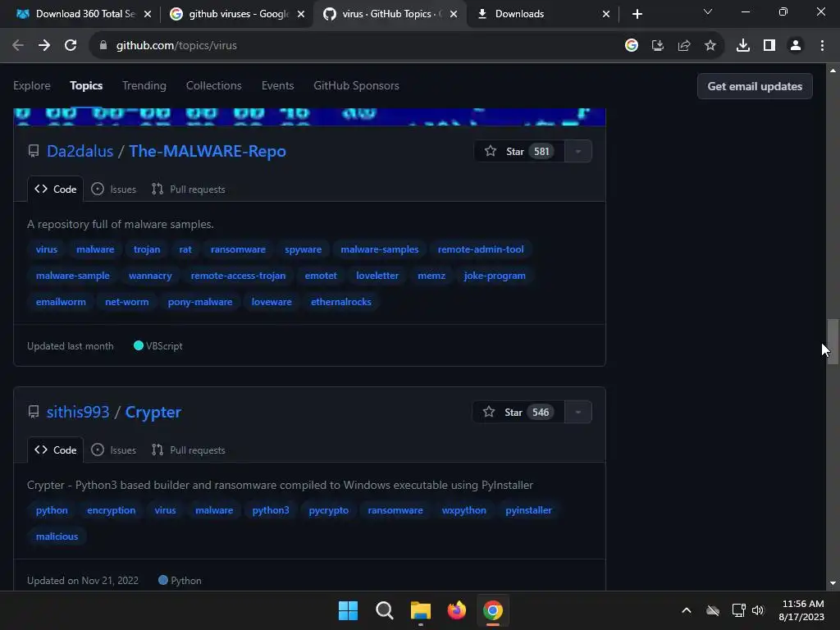
Task: Click the spyware topic tag
Action: pos(304,249)
